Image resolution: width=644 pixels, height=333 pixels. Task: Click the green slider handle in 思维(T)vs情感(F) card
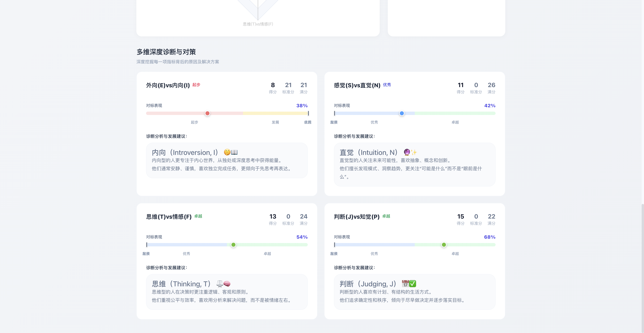coord(233,245)
